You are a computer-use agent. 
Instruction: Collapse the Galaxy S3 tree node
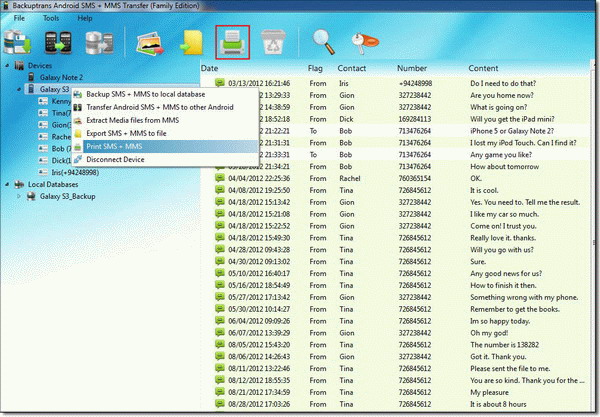[19, 90]
